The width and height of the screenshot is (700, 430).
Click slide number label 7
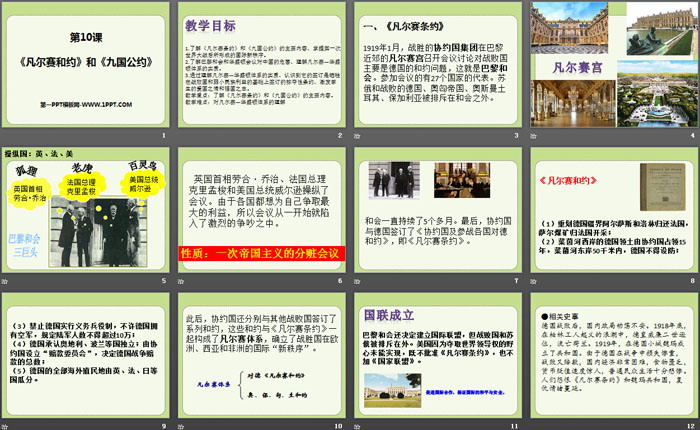[516, 281]
